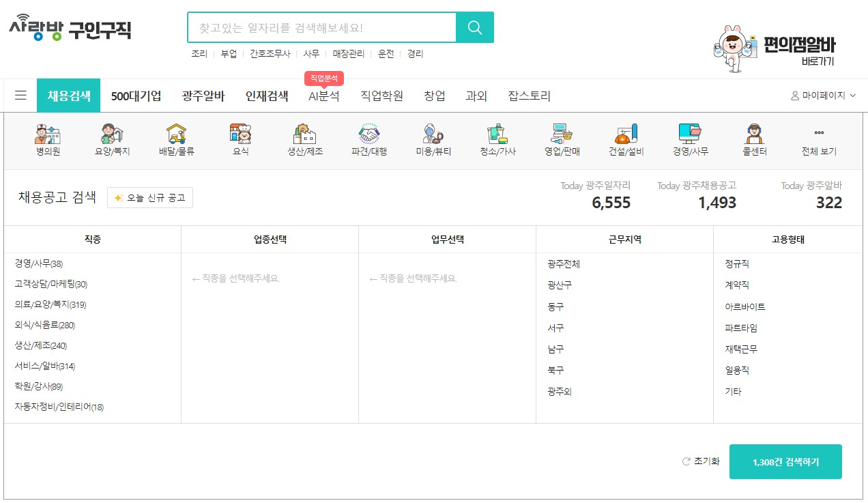868x503 pixels.
Task: Choose employment type 계약직
Action: (x=737, y=285)
